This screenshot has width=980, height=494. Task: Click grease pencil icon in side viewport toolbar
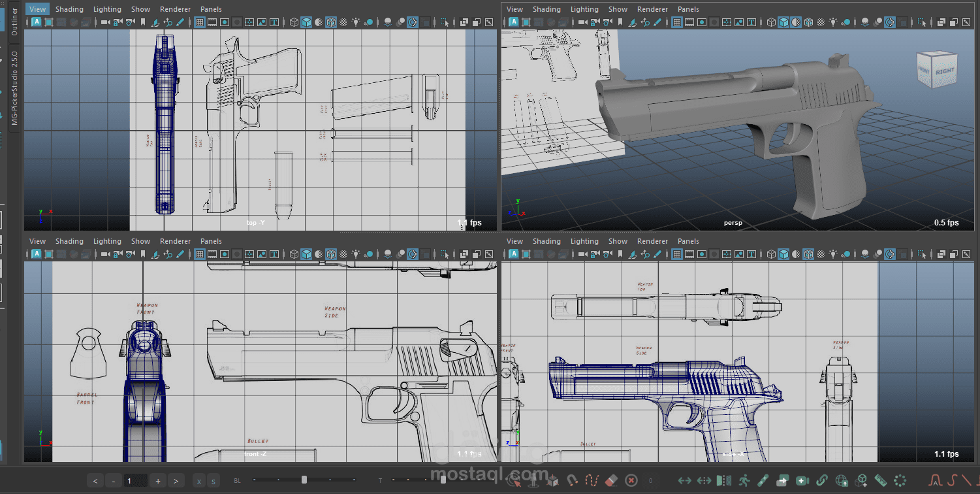point(657,254)
